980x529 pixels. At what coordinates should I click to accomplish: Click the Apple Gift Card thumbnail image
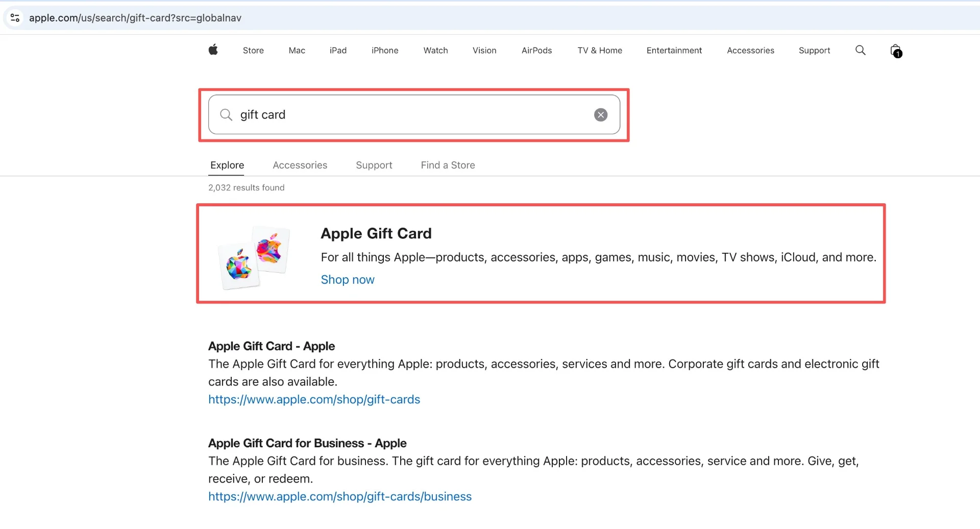tap(255, 257)
